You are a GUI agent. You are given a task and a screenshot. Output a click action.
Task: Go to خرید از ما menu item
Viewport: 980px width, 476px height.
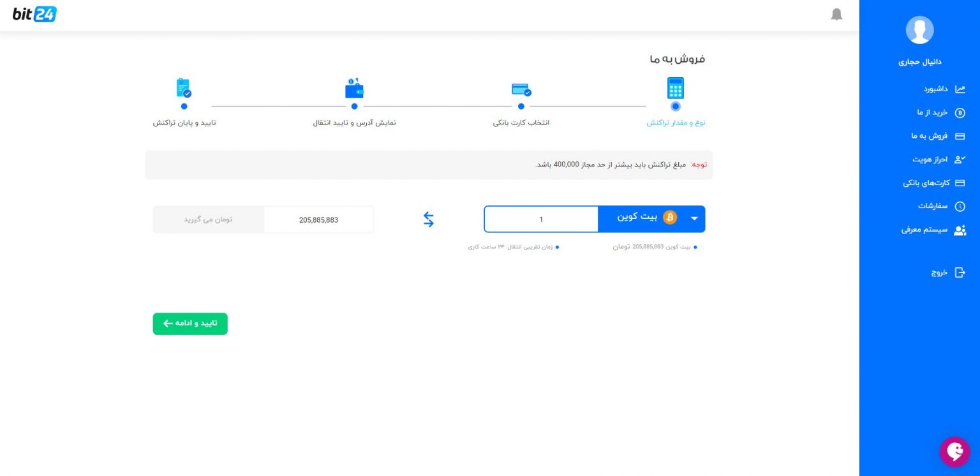click(x=940, y=113)
